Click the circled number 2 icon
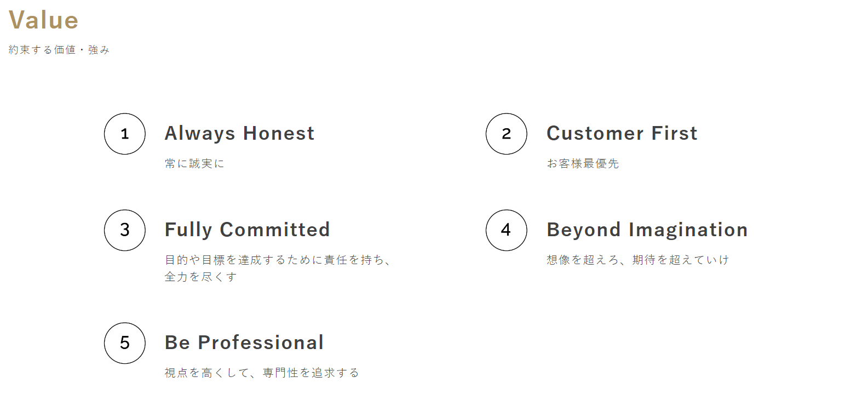This screenshot has height=411, width=868. click(507, 134)
